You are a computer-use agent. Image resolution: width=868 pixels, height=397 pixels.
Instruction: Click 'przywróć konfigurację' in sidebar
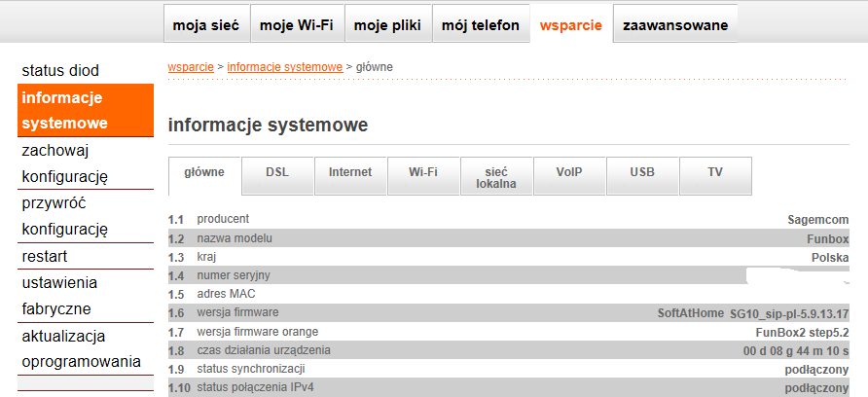coord(64,217)
